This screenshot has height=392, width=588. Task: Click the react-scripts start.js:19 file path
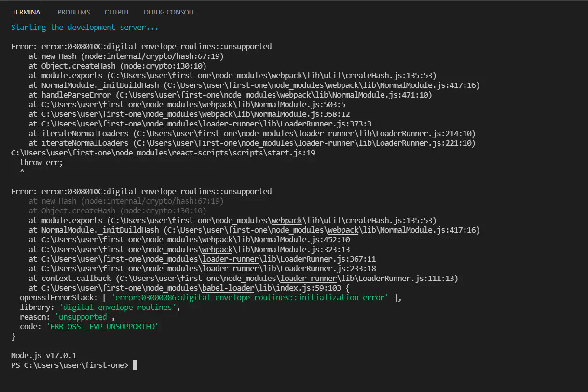163,153
